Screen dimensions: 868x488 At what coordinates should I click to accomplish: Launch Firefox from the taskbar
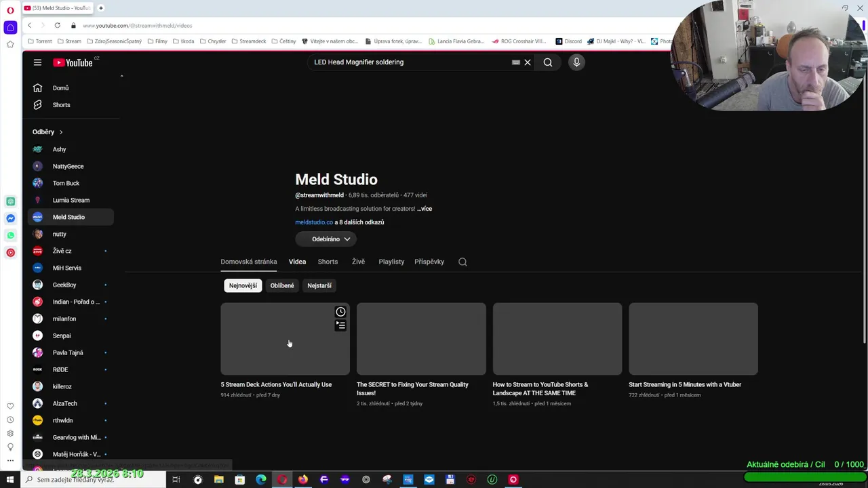(302, 480)
